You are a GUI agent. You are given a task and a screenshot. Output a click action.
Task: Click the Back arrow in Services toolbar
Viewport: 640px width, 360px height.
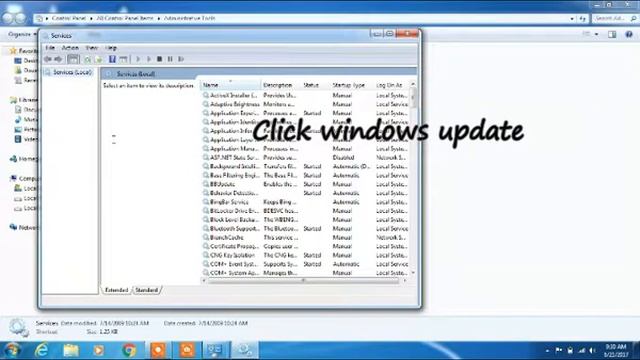pos(48,59)
